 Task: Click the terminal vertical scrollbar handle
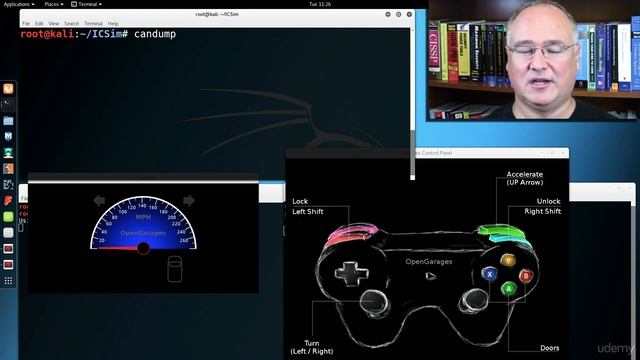click(412, 153)
